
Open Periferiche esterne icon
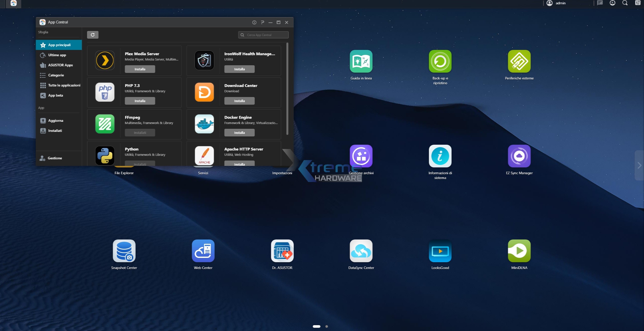(x=519, y=61)
